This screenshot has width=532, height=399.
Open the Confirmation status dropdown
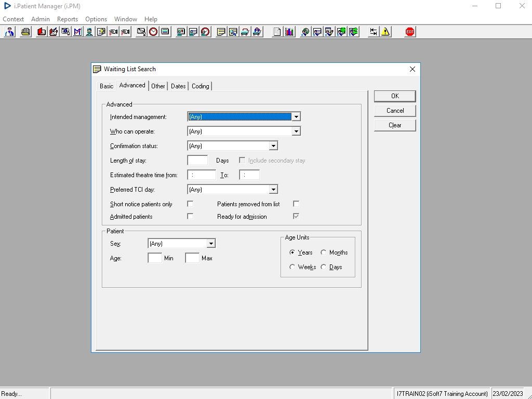point(273,146)
